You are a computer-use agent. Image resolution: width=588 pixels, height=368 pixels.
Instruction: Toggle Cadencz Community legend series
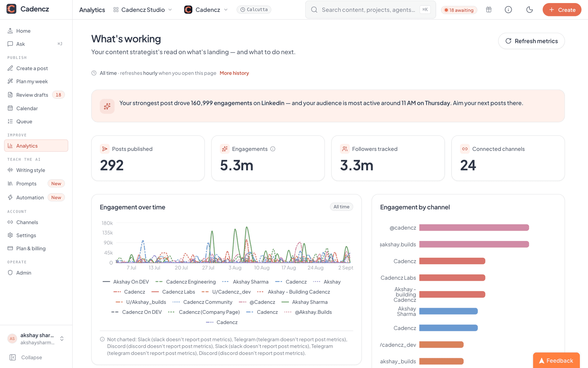pyautogui.click(x=202, y=302)
